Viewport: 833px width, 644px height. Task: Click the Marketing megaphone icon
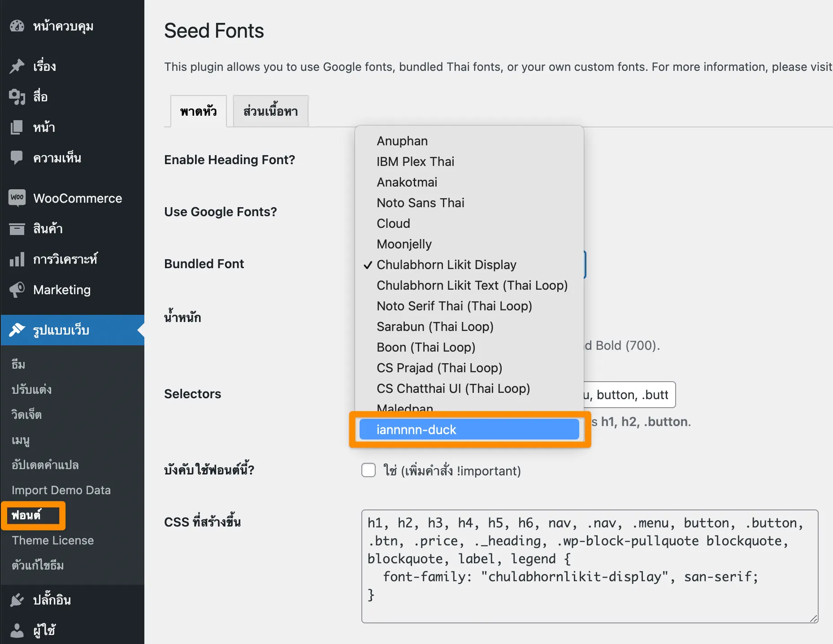coord(17,289)
